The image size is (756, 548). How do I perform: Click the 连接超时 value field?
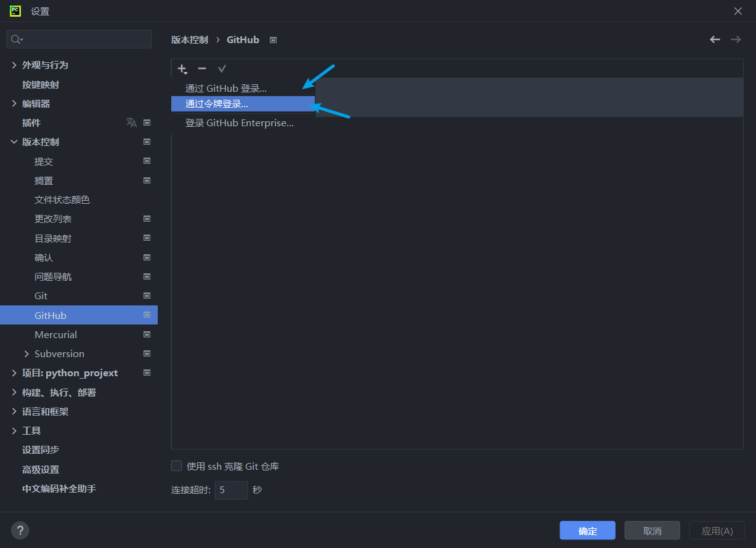[231, 490]
